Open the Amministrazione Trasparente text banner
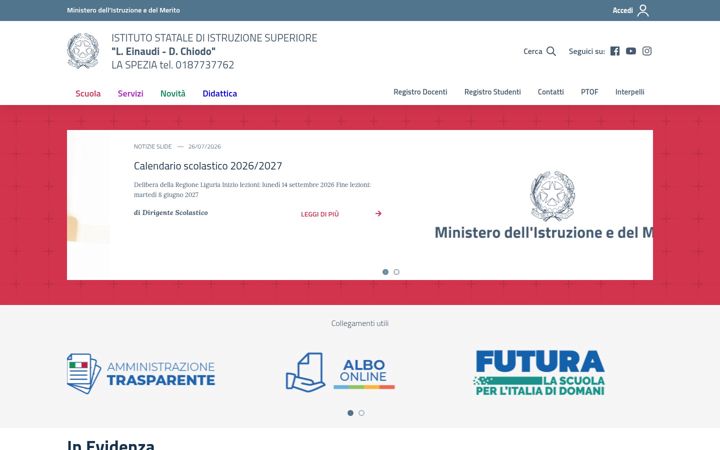Viewport: 720px width, 450px height. point(161,373)
